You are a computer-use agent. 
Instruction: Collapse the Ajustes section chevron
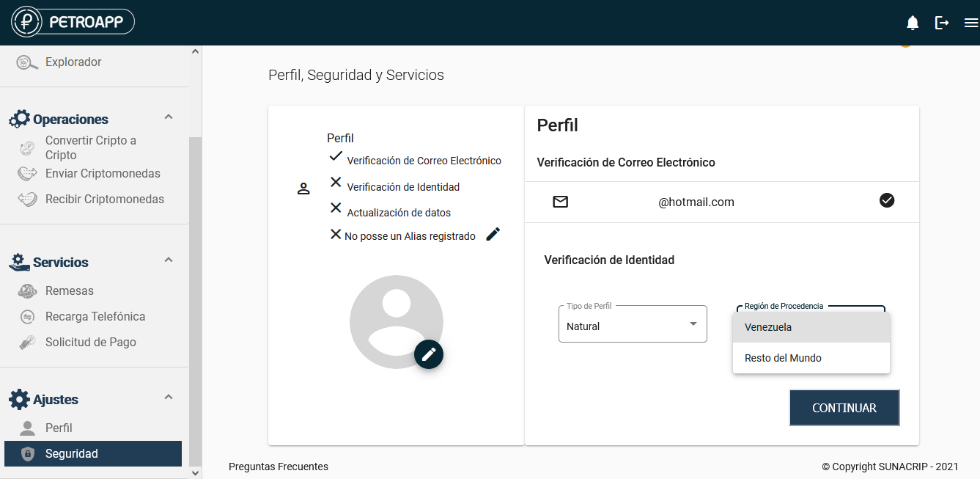169,398
